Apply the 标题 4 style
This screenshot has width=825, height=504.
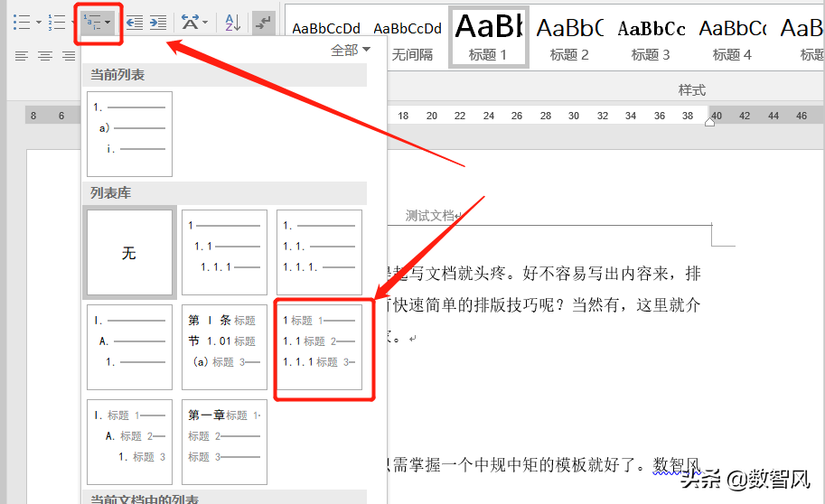[x=732, y=37]
